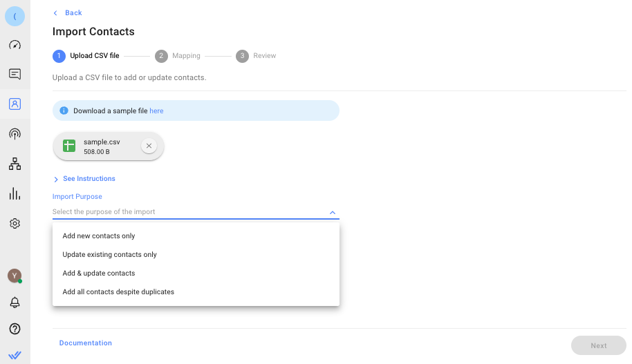The width and height of the screenshot is (632, 364).
Task: Click the user avatar with letter Y
Action: (x=15, y=276)
